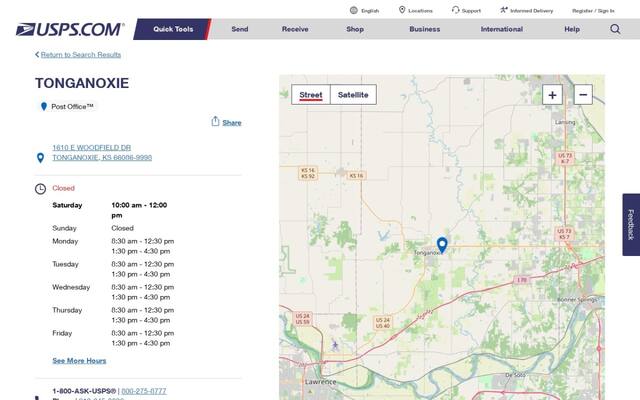Viewport: 640px width, 400px height.
Task: Click the blue pin beside the address
Action: tap(40, 158)
